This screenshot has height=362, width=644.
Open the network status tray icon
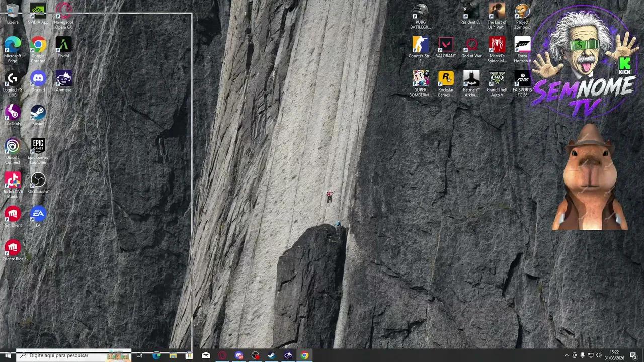pyautogui.click(x=591, y=355)
